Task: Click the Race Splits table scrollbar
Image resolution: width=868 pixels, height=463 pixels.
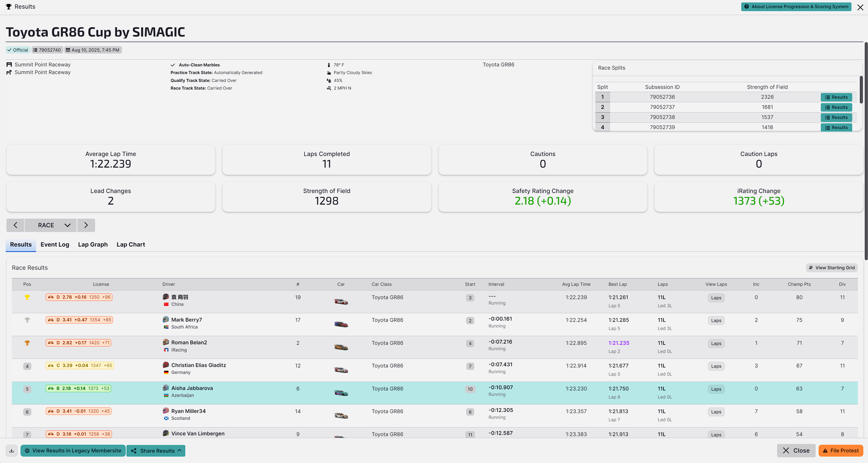Action: [861, 89]
